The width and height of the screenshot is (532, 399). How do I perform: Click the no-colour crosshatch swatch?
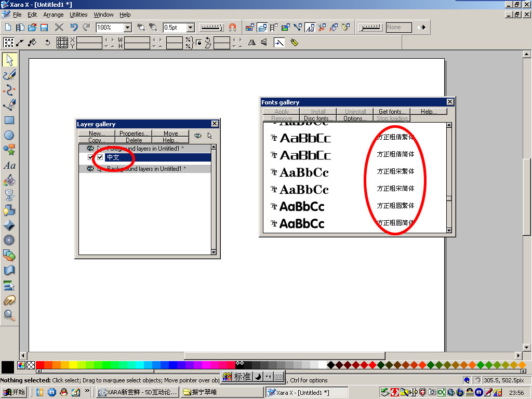click(x=31, y=365)
